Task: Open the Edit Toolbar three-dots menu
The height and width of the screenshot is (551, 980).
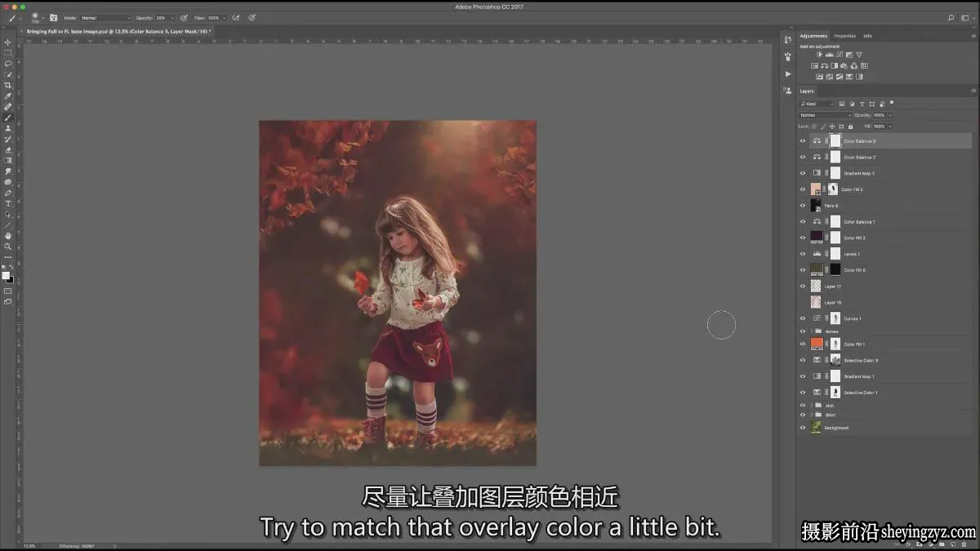Action: [x=8, y=256]
